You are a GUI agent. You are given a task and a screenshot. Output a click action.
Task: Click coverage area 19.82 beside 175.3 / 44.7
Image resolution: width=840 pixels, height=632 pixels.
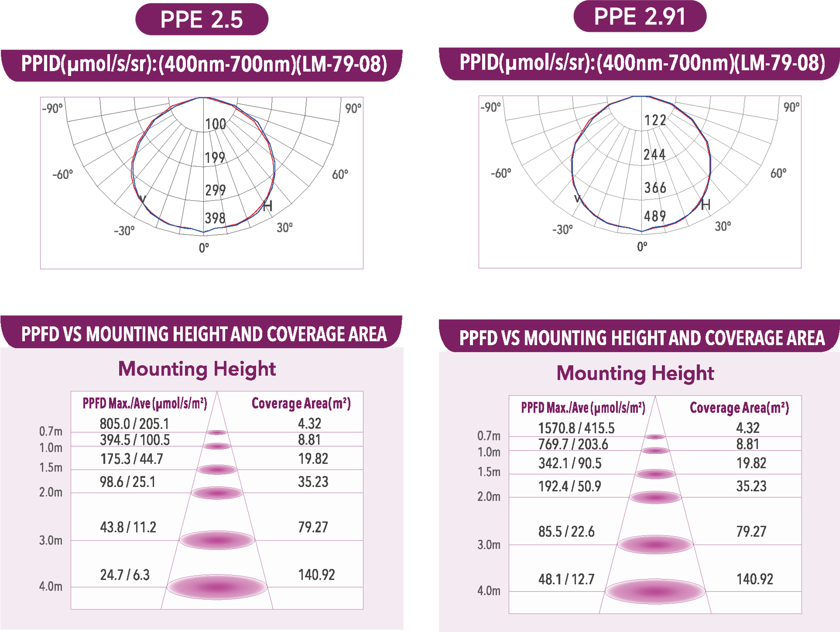pos(313,459)
